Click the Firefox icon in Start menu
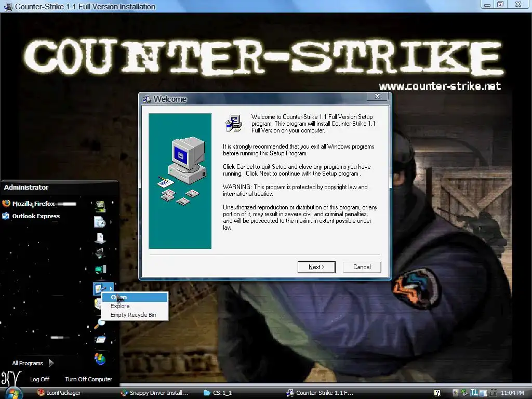This screenshot has height=399, width=532. 6,203
